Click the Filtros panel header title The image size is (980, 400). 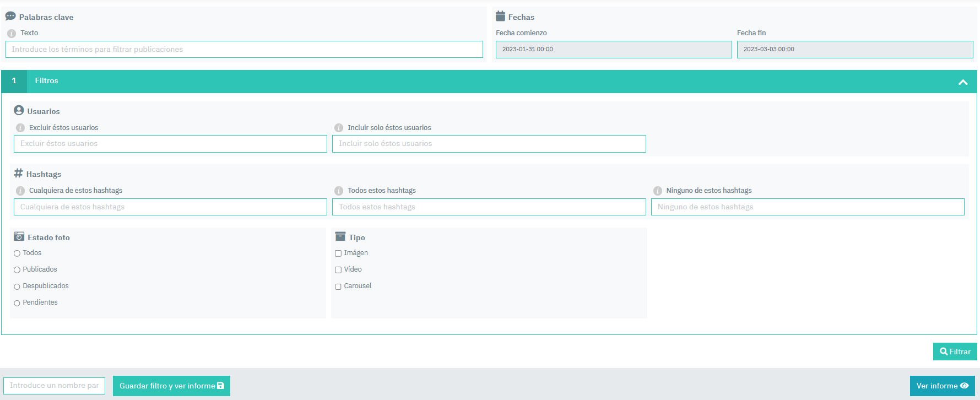(x=47, y=81)
